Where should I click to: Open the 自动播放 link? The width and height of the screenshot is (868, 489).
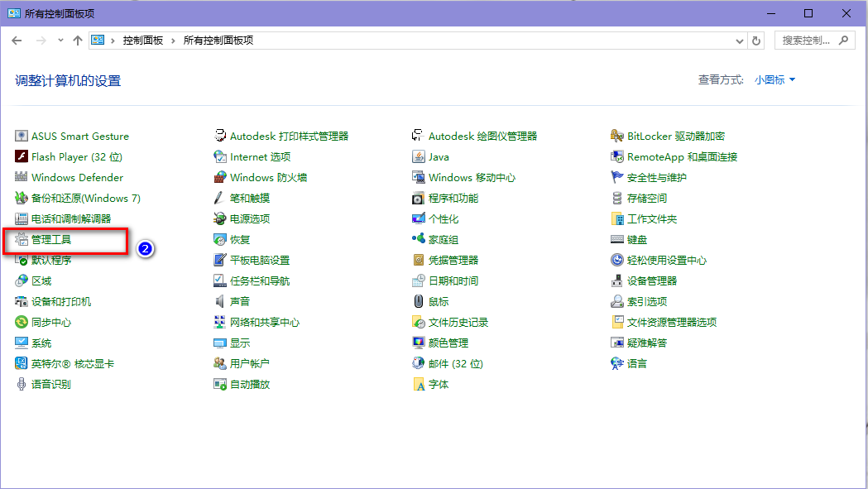click(250, 385)
